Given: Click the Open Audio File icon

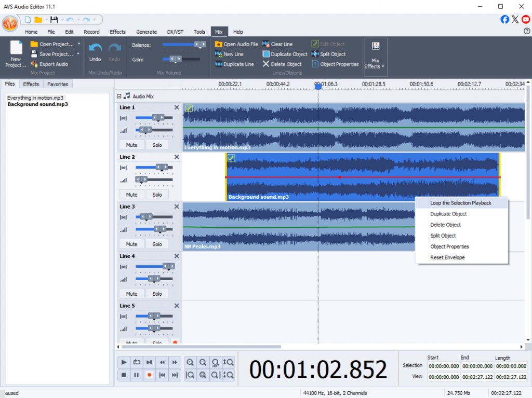Looking at the screenshot, I should tap(219, 44).
